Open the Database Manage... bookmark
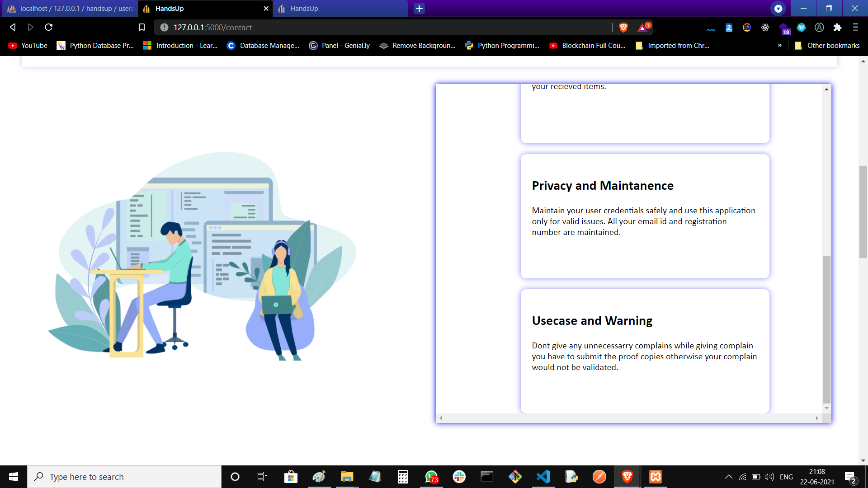The width and height of the screenshot is (868, 488). (263, 46)
